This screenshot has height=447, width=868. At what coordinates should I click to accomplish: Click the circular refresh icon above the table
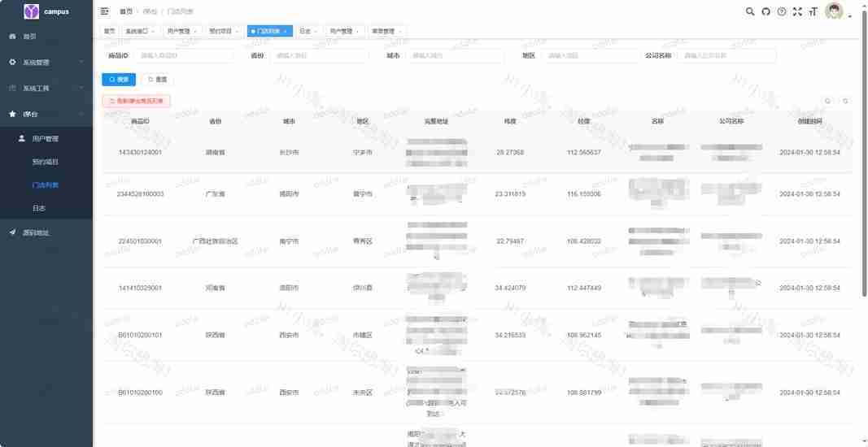(x=845, y=102)
